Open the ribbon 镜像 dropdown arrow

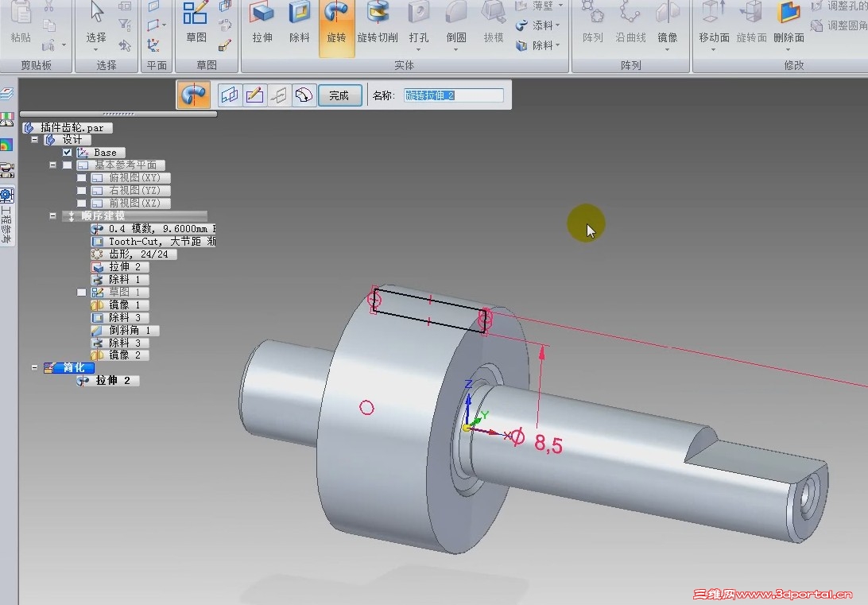click(668, 50)
